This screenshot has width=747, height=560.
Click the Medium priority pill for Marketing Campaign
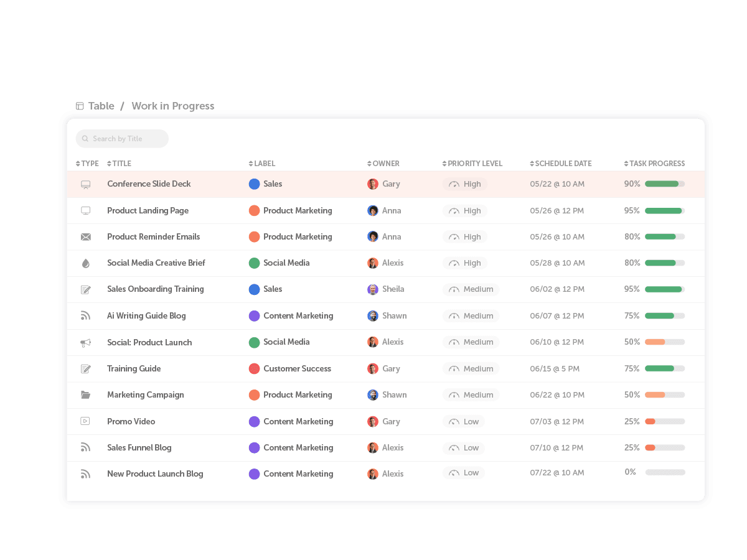(x=471, y=395)
